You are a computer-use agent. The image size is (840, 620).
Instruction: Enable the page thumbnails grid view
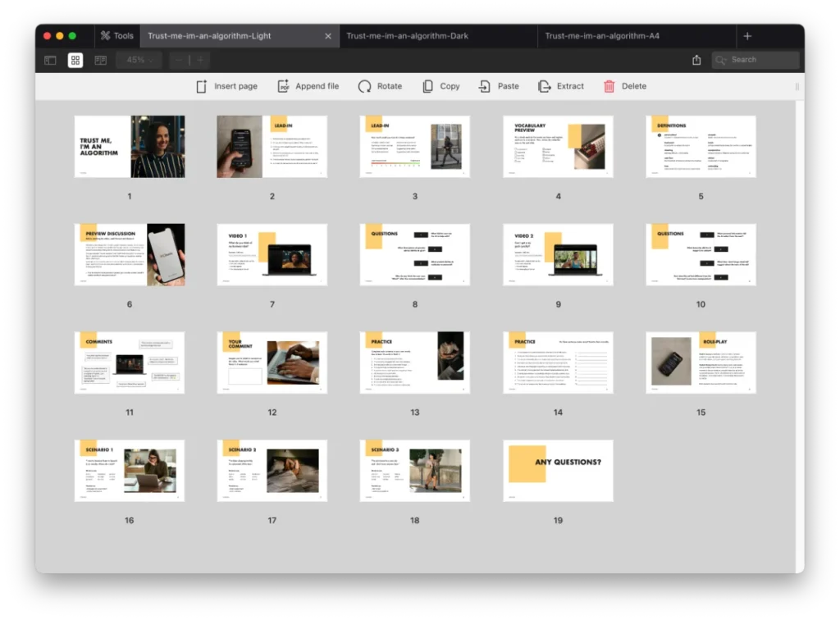(x=75, y=60)
